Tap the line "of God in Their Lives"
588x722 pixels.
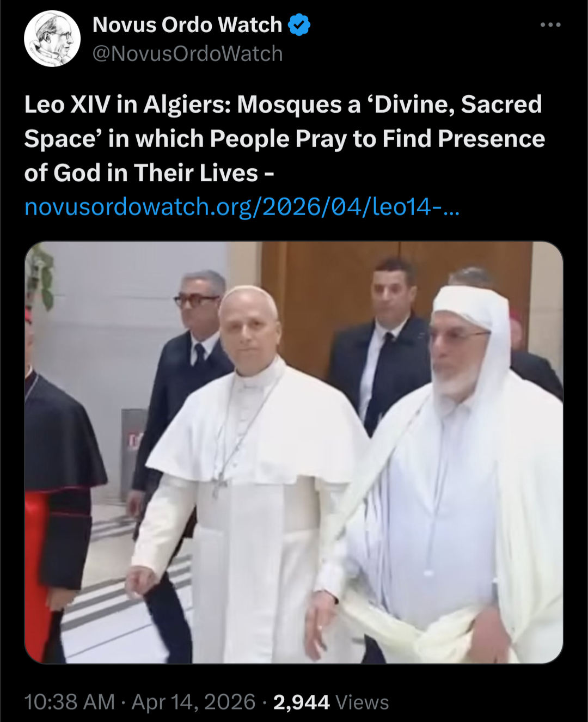point(149,173)
